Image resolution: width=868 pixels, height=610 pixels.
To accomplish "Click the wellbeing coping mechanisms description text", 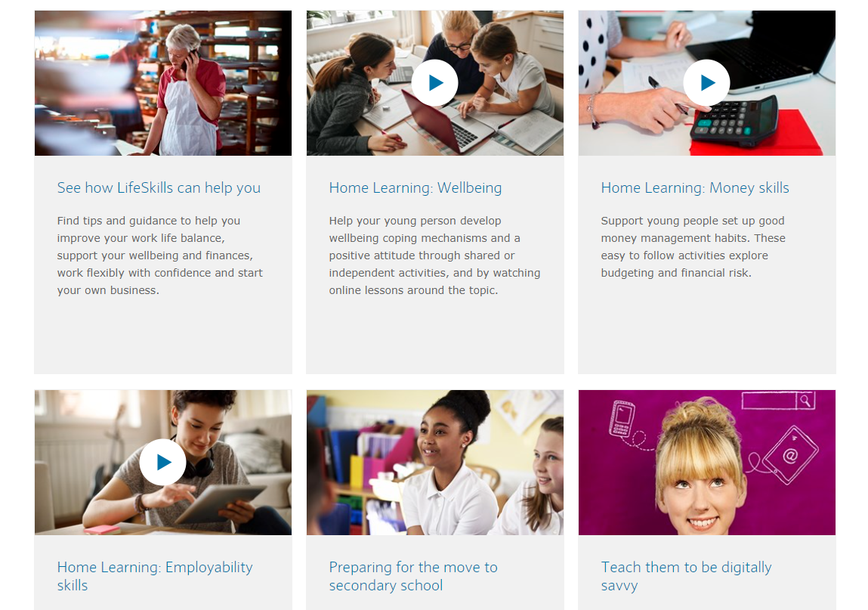I will (434, 255).
